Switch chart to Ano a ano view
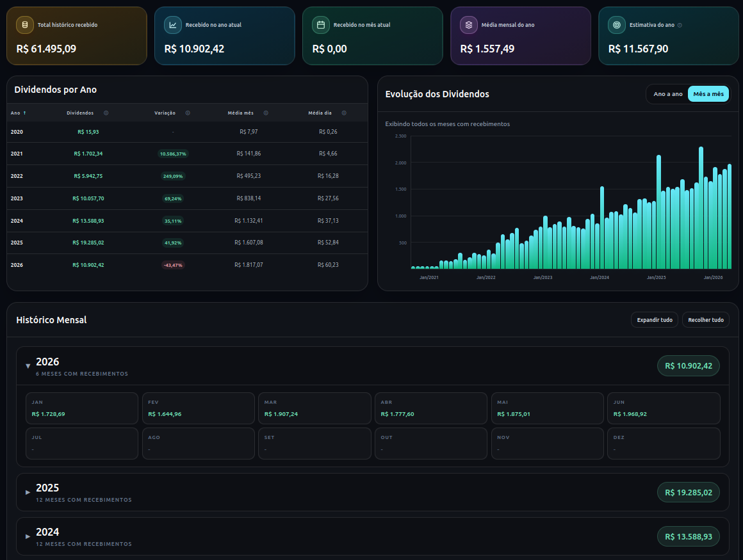Screen dimensions: 743x560 click(667, 94)
